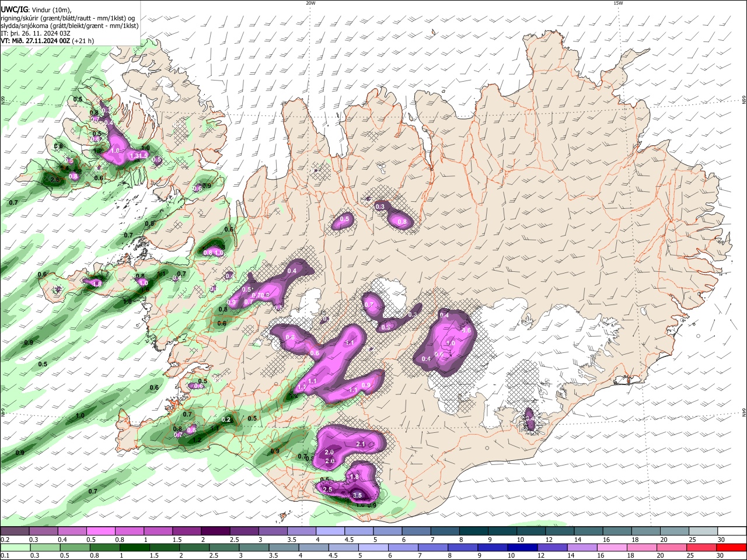Select pale green rain swatch between 0.1 and 0.3
This screenshot has width=747, height=560.
(x=15, y=547)
